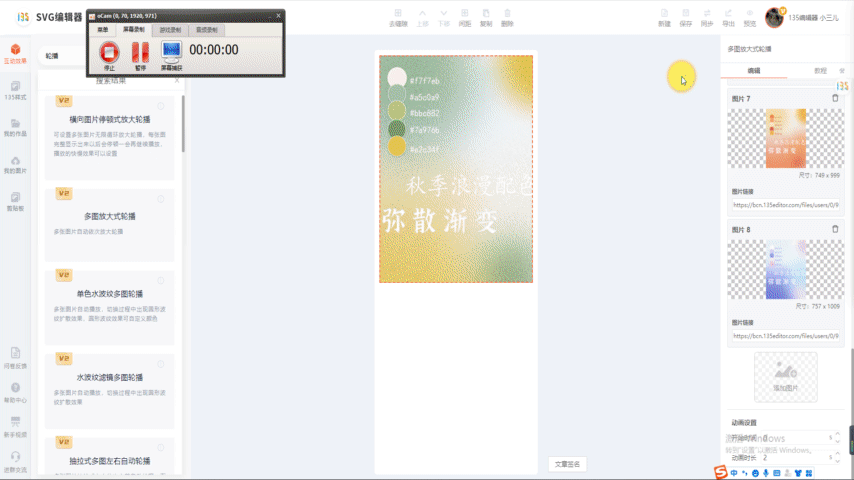Image resolution: width=854 pixels, height=480 pixels.
Task: Select 音频录制 tab in oCam
Action: [x=206, y=30]
